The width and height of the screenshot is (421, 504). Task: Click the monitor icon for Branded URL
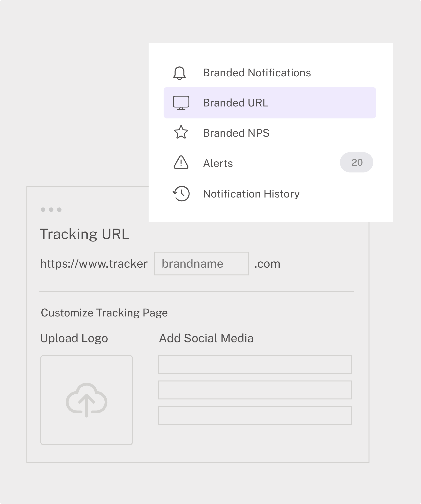click(x=181, y=103)
